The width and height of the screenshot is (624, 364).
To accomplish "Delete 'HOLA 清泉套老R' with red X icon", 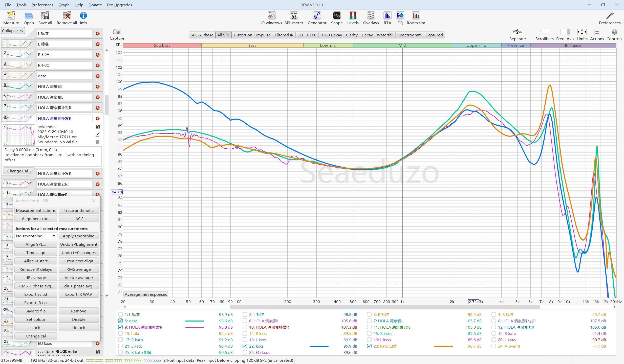I will pos(98,184).
